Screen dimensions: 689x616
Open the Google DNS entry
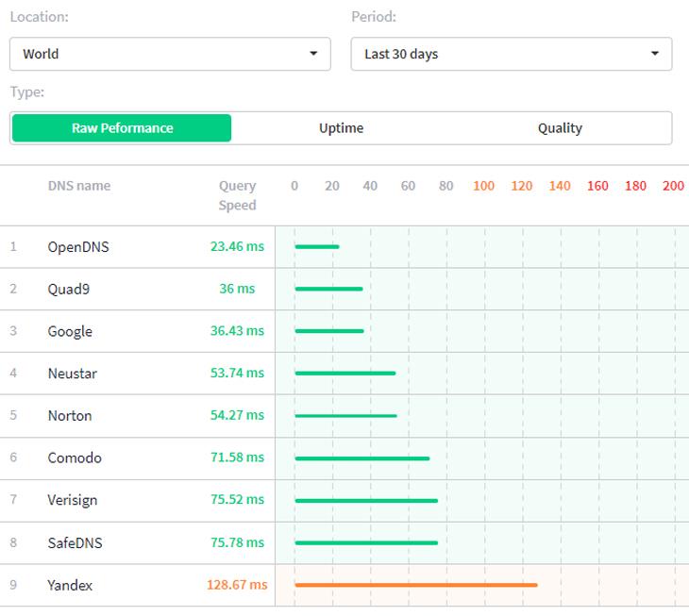click(70, 331)
